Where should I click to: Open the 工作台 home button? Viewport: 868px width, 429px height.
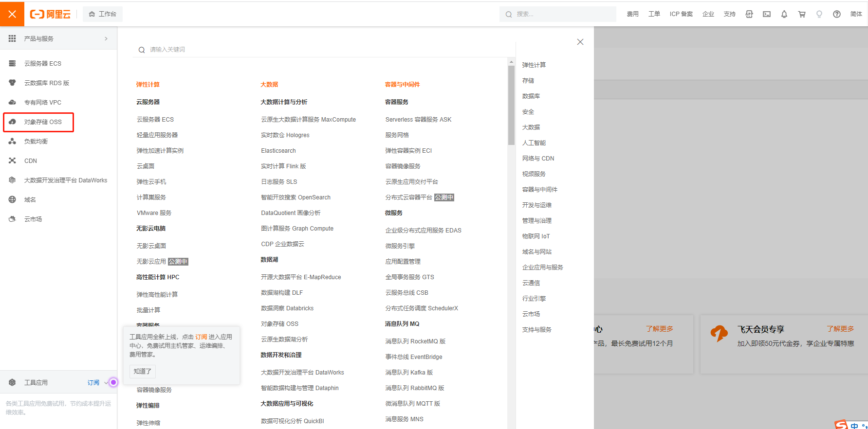point(103,14)
